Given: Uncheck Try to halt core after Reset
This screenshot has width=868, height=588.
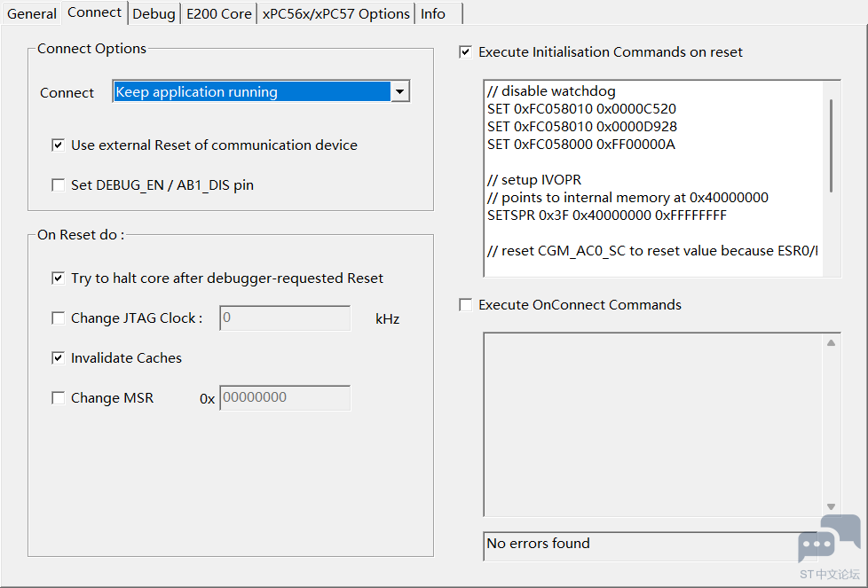Looking at the screenshot, I should pyautogui.click(x=59, y=278).
